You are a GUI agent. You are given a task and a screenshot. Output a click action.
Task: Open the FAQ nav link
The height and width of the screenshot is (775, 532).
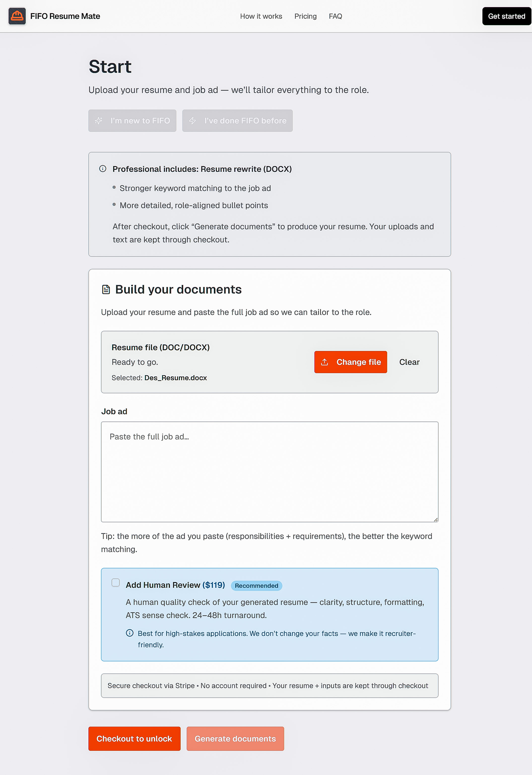click(x=335, y=16)
